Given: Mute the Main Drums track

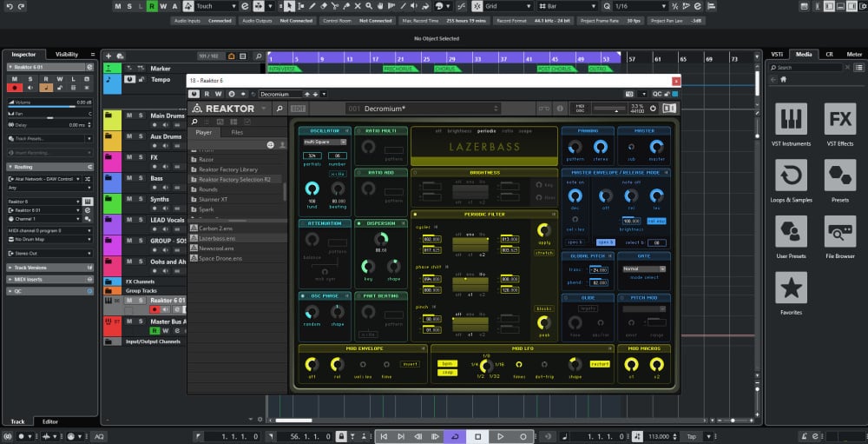Looking at the screenshot, I should (x=129, y=115).
